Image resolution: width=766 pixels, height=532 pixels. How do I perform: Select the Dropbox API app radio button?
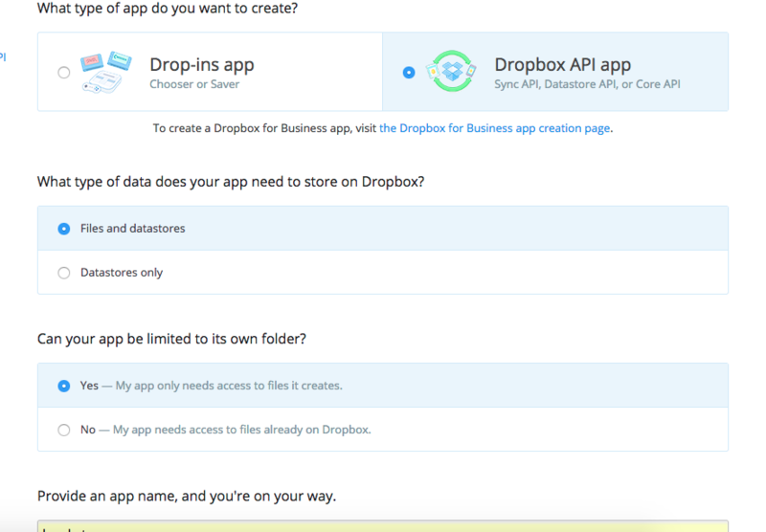click(x=409, y=73)
